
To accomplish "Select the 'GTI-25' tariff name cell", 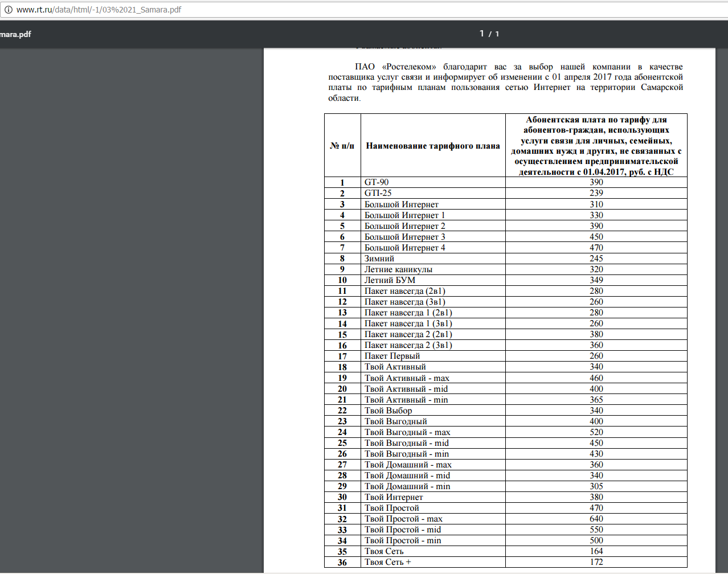I will pyautogui.click(x=378, y=193).
